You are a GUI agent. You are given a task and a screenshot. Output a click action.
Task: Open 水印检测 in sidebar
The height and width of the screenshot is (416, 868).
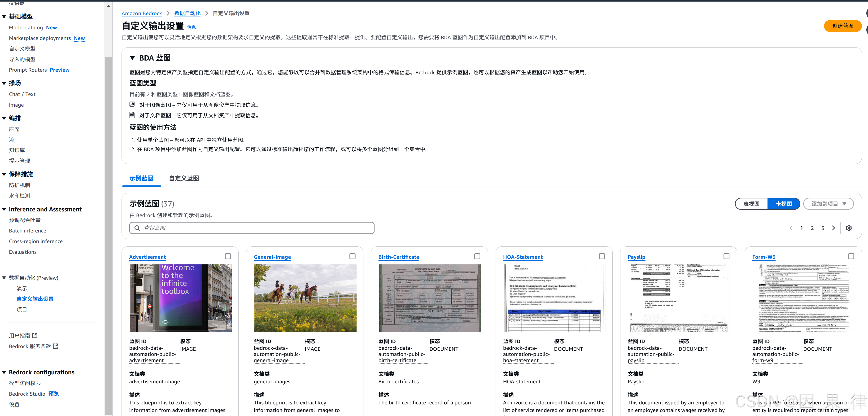(20, 196)
